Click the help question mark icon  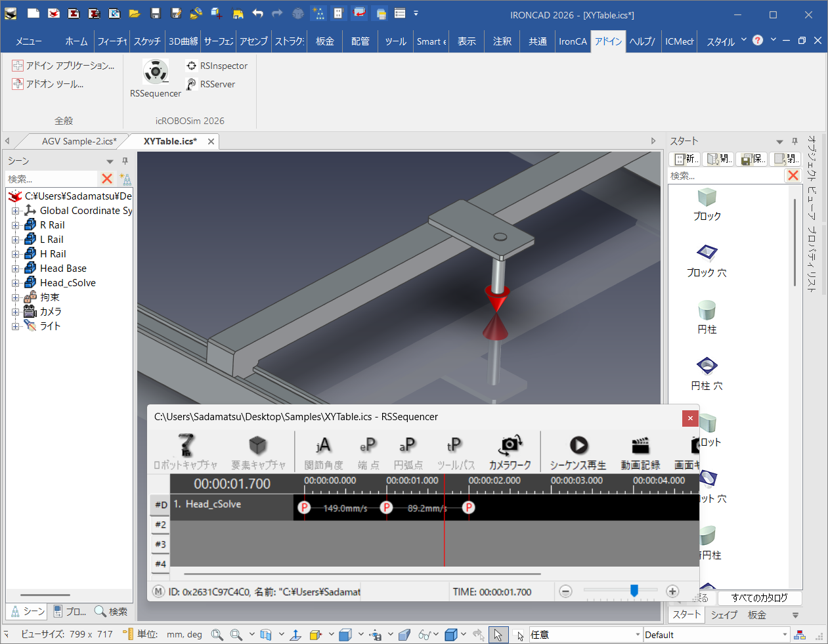pyautogui.click(x=758, y=40)
